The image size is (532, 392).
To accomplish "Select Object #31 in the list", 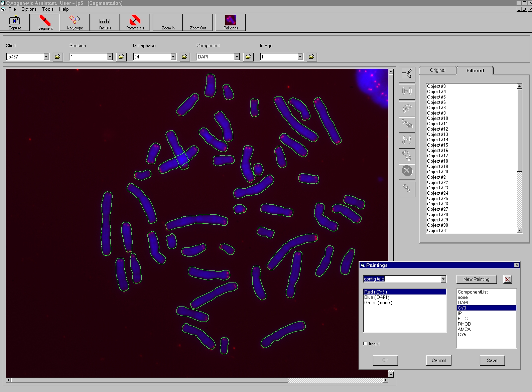I will 471,230.
